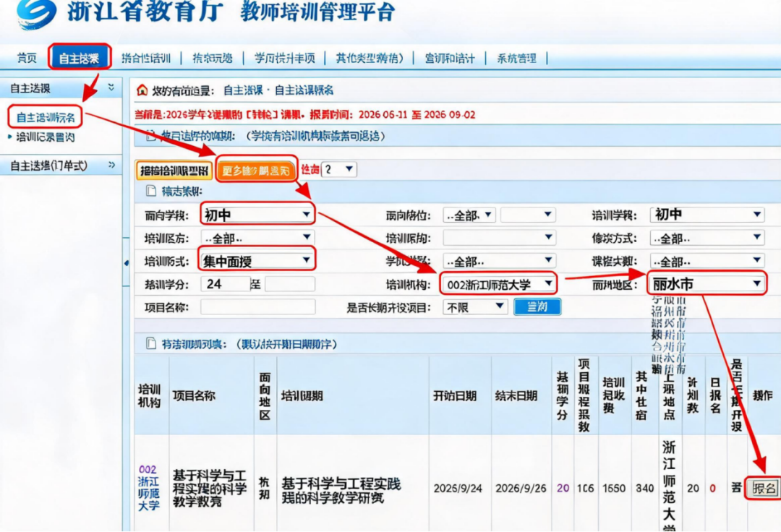The height and width of the screenshot is (532, 781).
Task: Click the red registered count 0
Action: click(x=713, y=488)
